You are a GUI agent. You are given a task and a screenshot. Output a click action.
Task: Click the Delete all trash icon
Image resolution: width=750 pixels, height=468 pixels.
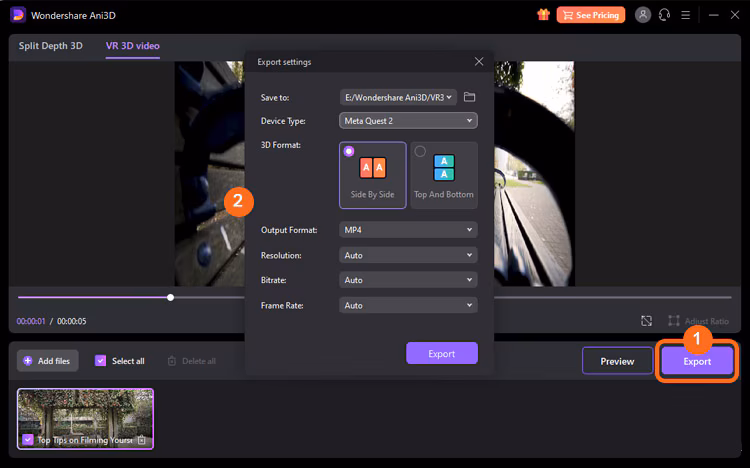pyautogui.click(x=172, y=361)
